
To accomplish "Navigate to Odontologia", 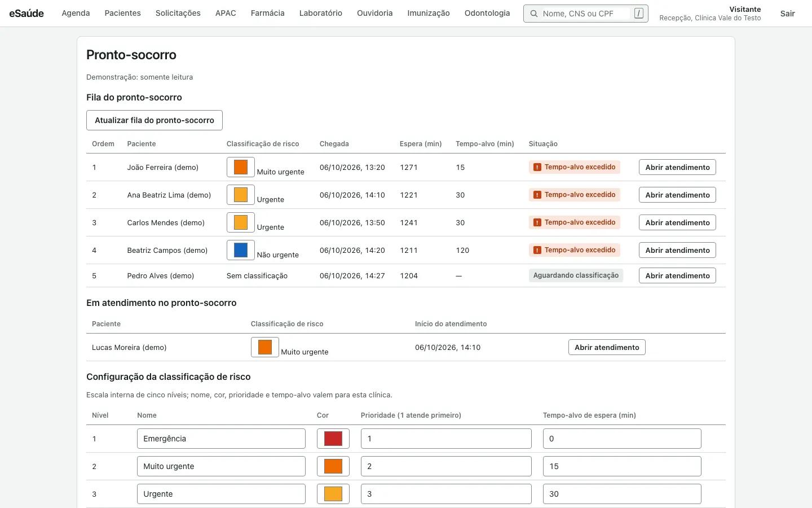I will point(487,13).
